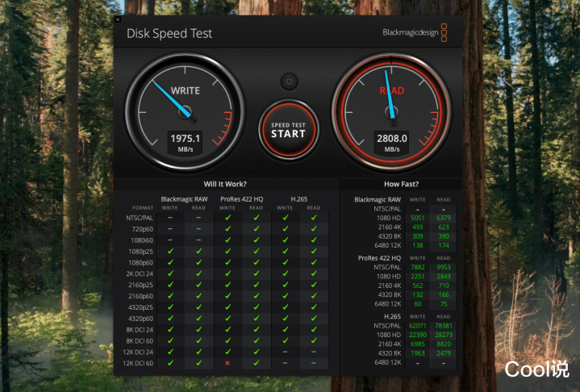580x392 pixels.
Task: Select the NTSC/PAL format row label
Action: 140,218
